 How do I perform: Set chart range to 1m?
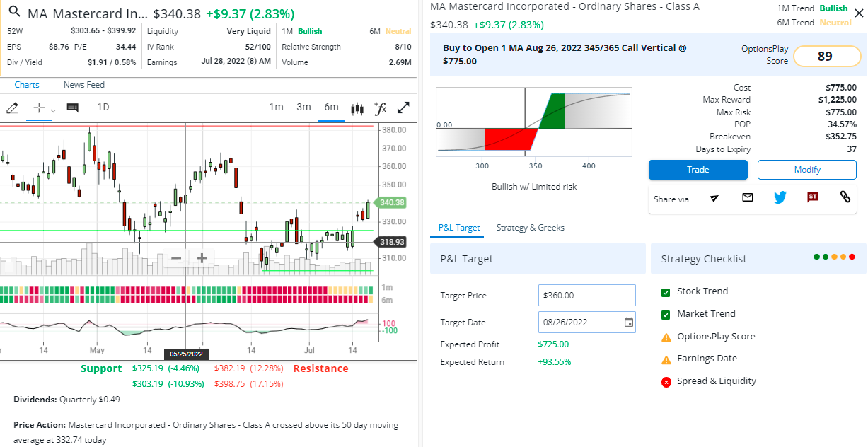point(276,108)
